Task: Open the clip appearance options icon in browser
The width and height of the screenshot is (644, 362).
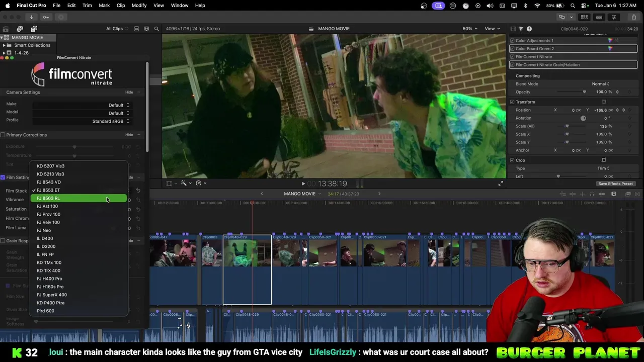Action: tap(146, 29)
